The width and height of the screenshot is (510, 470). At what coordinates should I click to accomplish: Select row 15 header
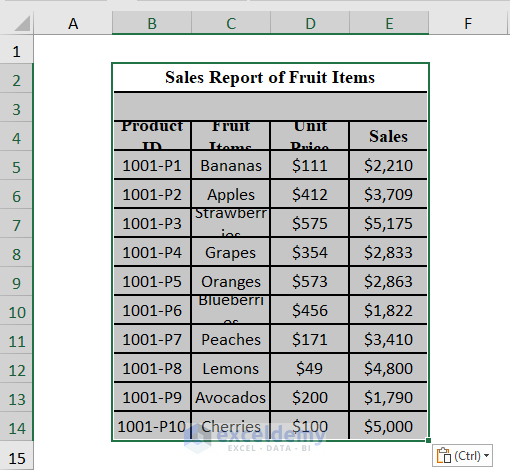(16, 458)
